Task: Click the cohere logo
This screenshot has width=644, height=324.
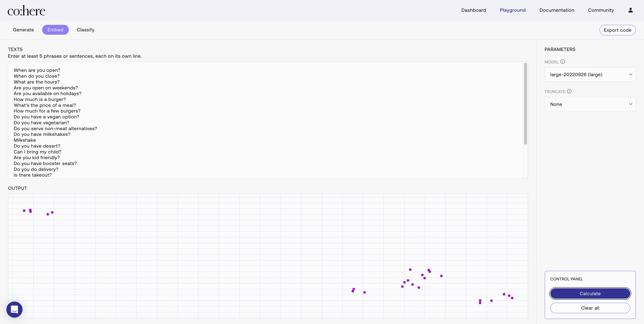Action: click(26, 11)
